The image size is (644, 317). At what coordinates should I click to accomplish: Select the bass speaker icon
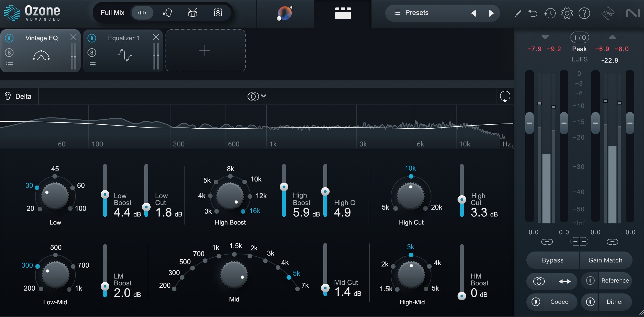[218, 13]
